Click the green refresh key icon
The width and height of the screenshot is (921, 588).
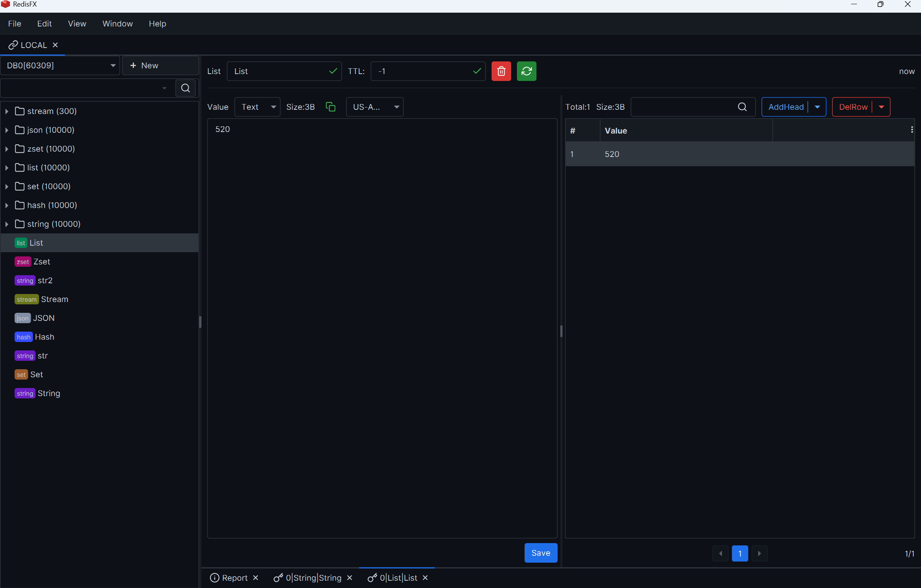(526, 71)
